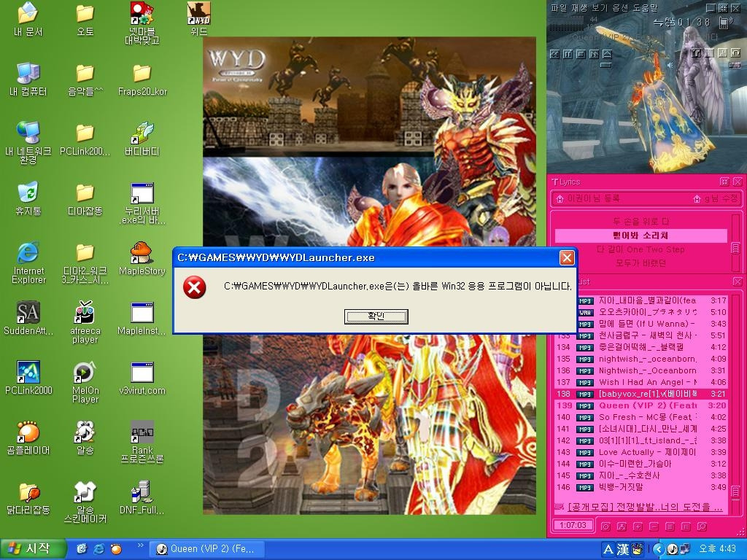747x560 pixels.
Task: Click the 확인 button in the error dialog
Action: pos(376,316)
